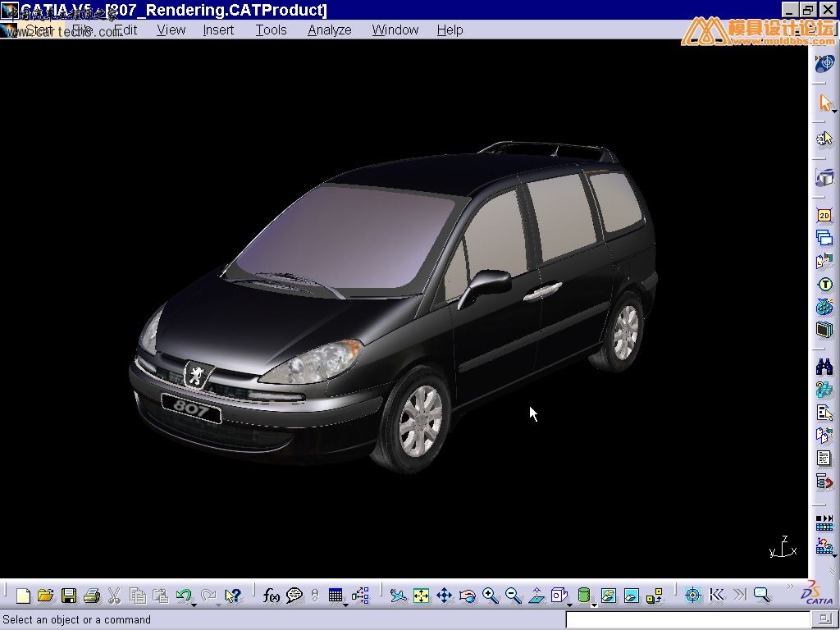Click the blue target crosshair icon
This screenshot has height=630, width=840.
(x=692, y=596)
